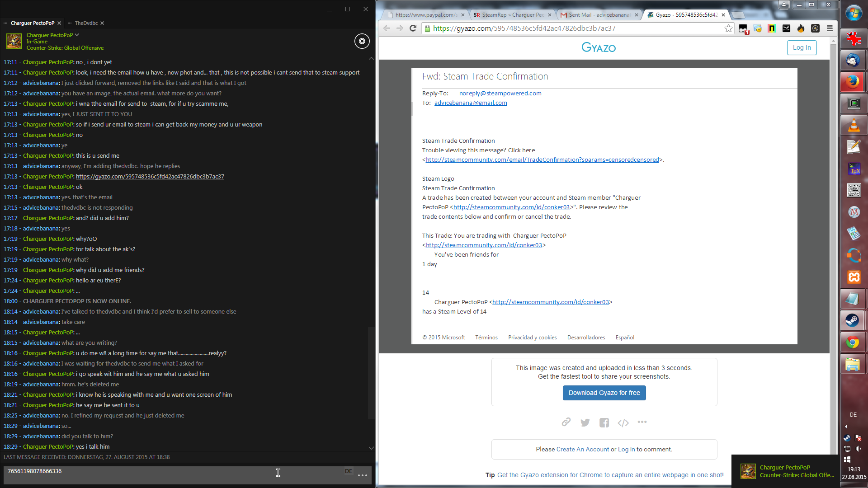Open Steam chat settings gear
The width and height of the screenshot is (868, 488).
362,41
